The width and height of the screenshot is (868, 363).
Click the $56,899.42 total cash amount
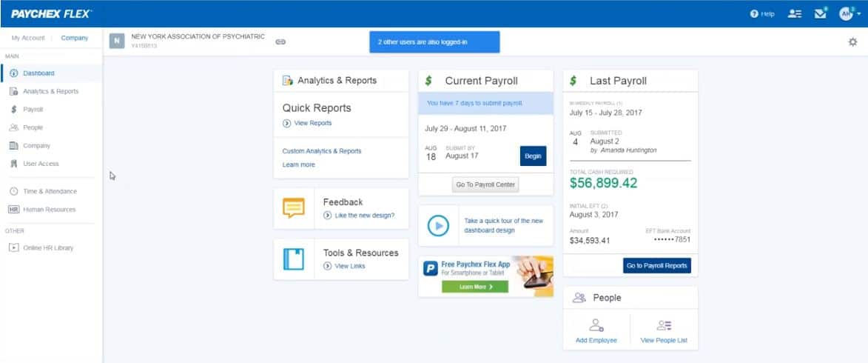pos(603,183)
